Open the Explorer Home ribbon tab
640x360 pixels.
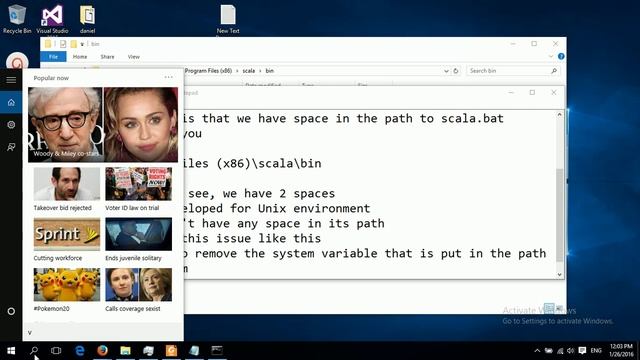tap(80, 57)
